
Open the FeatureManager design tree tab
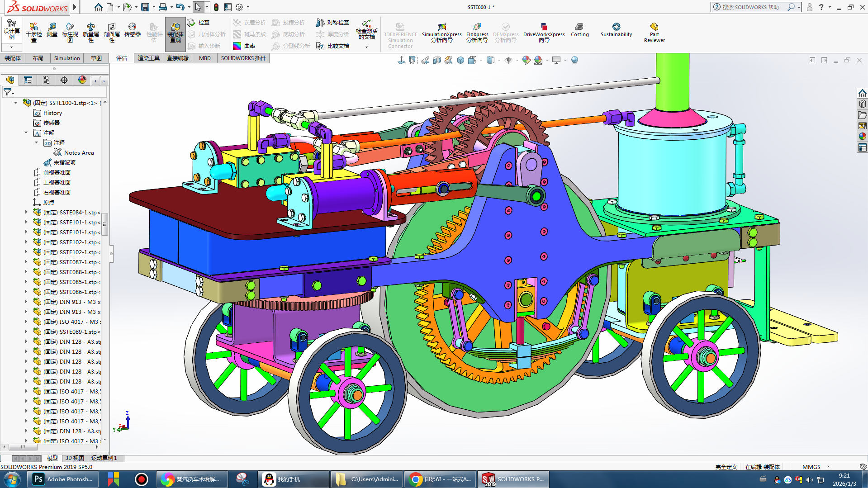[x=10, y=80]
